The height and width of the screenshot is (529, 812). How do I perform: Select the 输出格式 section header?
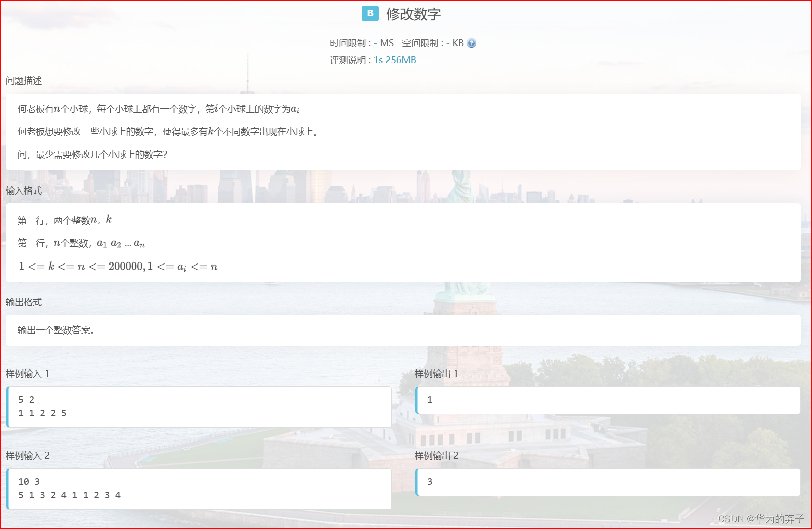(x=23, y=302)
